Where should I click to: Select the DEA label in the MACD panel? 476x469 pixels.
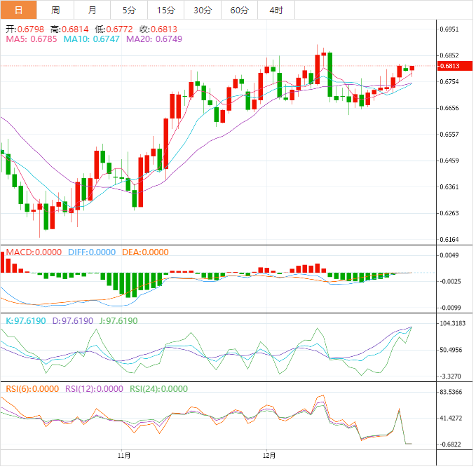pyautogui.click(x=146, y=252)
